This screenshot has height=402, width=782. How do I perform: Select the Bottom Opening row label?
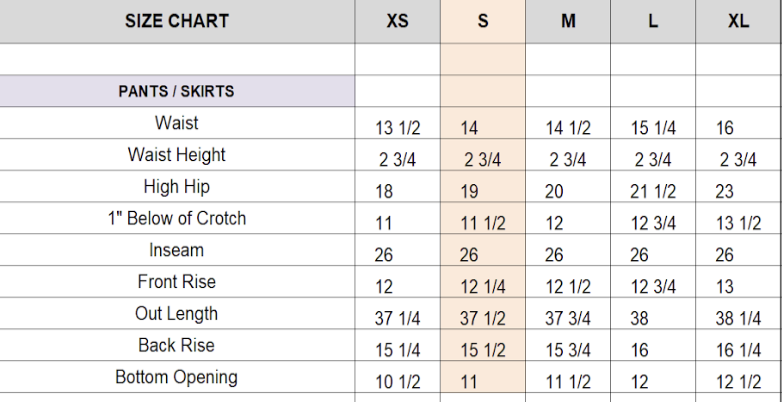click(177, 377)
